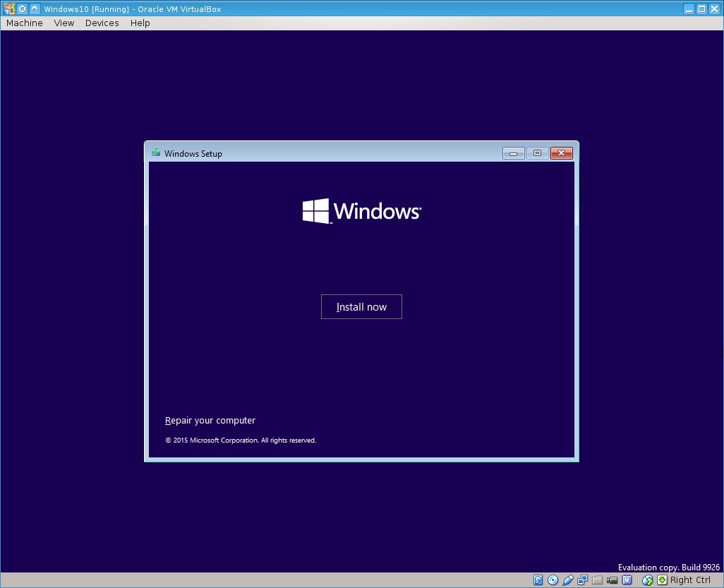Click the shade up-arrow button in VirtualBox title bar
Image resolution: width=724 pixels, height=588 pixels.
pyautogui.click(x=35, y=8)
